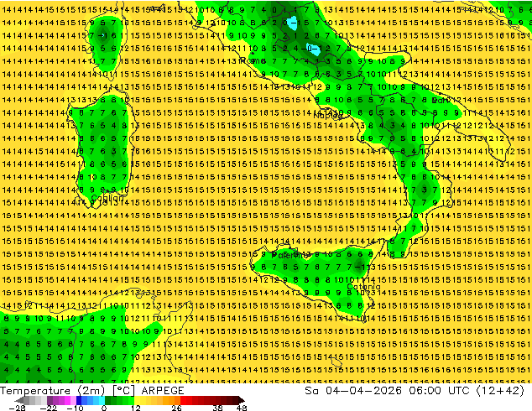Click the 'Sa' weekday abbreviation in the footer

click(311, 391)
